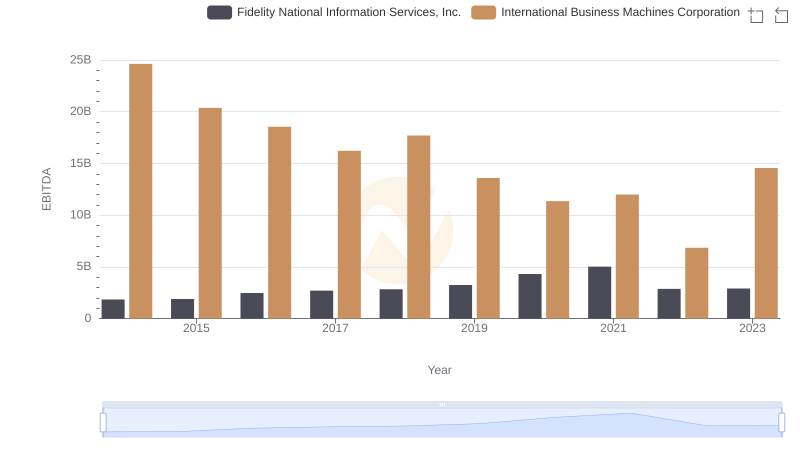Click the 20B y-axis label

point(81,111)
